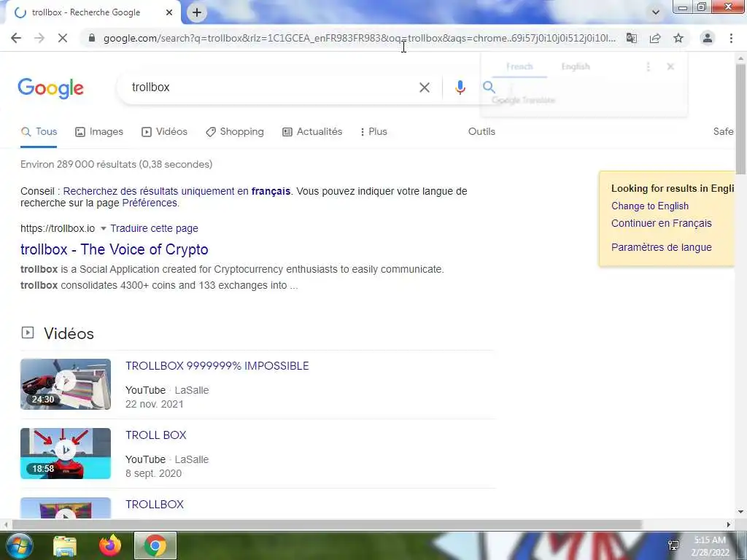
Task: Clear the search box with the X
Action: click(x=425, y=87)
